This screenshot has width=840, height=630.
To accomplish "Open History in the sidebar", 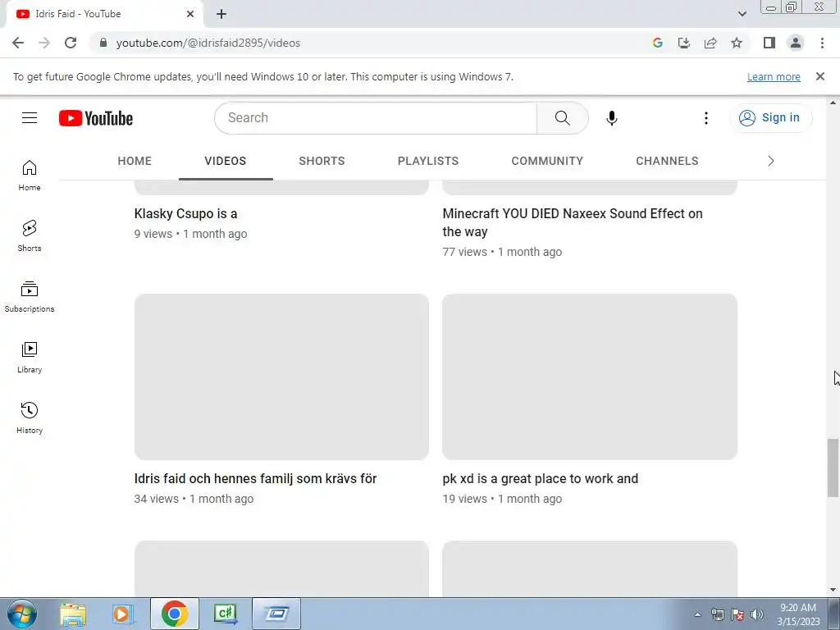I will [30, 418].
